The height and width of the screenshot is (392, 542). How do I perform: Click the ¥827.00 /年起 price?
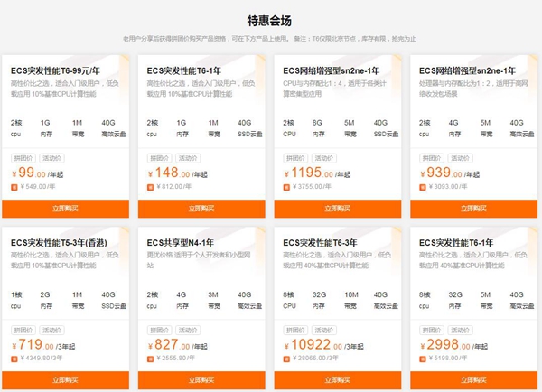pos(177,345)
